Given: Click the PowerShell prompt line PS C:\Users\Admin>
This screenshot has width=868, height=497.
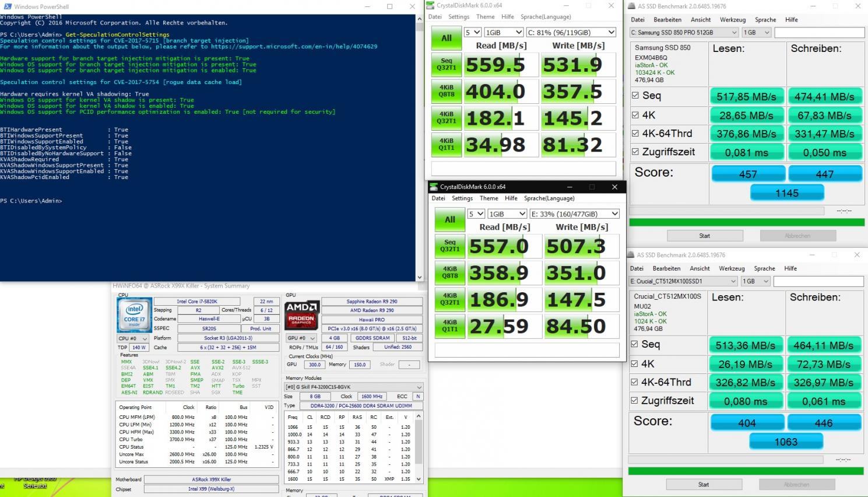Looking at the screenshot, I should [x=31, y=201].
